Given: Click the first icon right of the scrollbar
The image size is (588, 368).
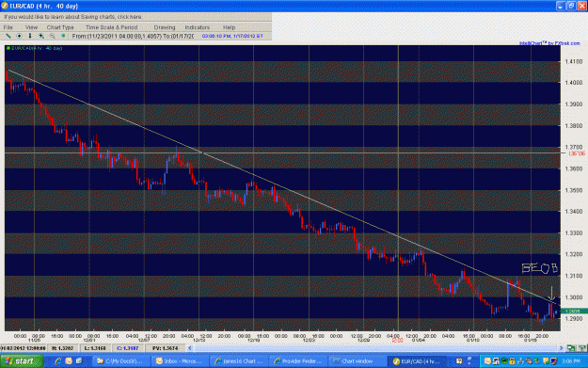Looking at the screenshot, I should point(571,348).
